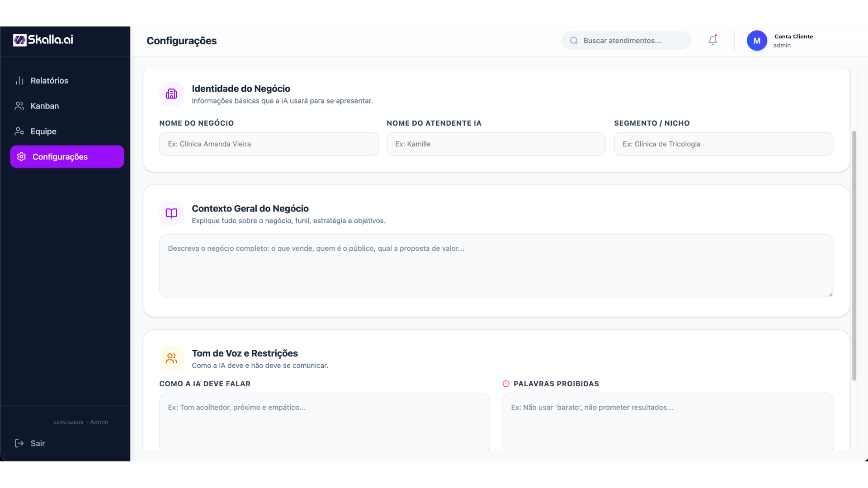Screen dimensions: 868x488
Task: Click the M user avatar
Action: point(757,41)
